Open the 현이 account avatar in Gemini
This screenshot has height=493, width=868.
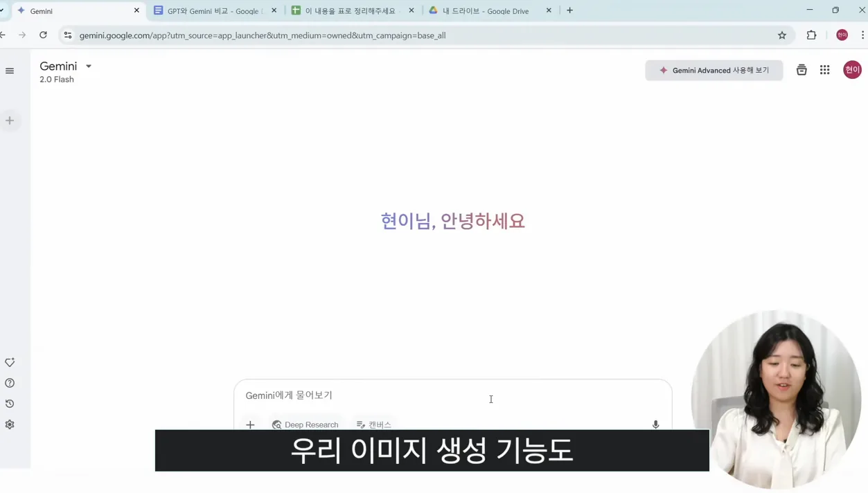coord(852,70)
